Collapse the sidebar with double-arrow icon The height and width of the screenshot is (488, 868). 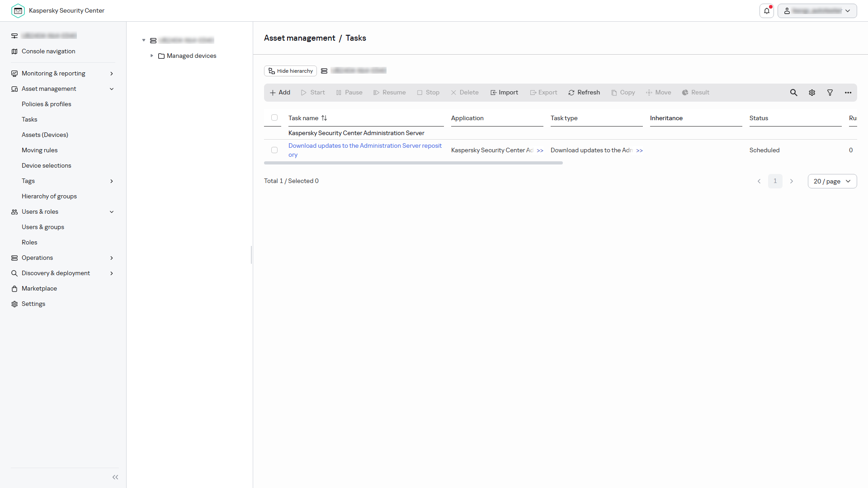[115, 477]
